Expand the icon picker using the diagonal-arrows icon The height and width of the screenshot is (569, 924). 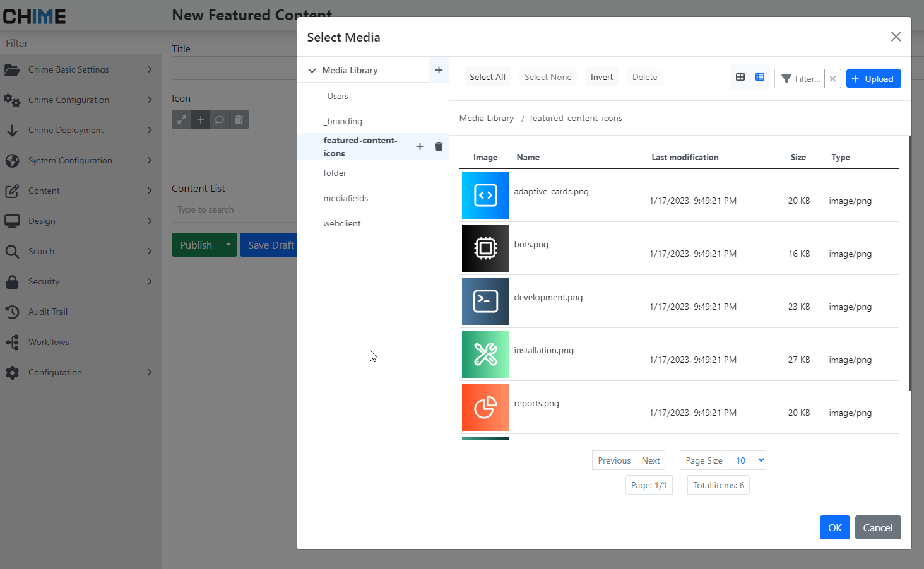(x=181, y=119)
